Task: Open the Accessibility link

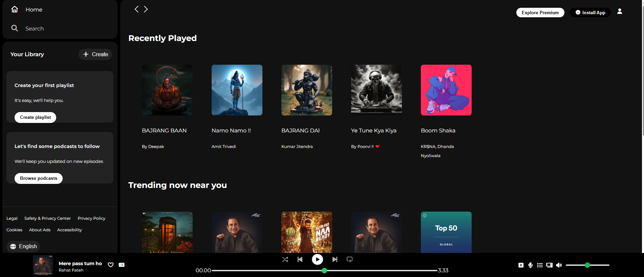Action: 69,230
